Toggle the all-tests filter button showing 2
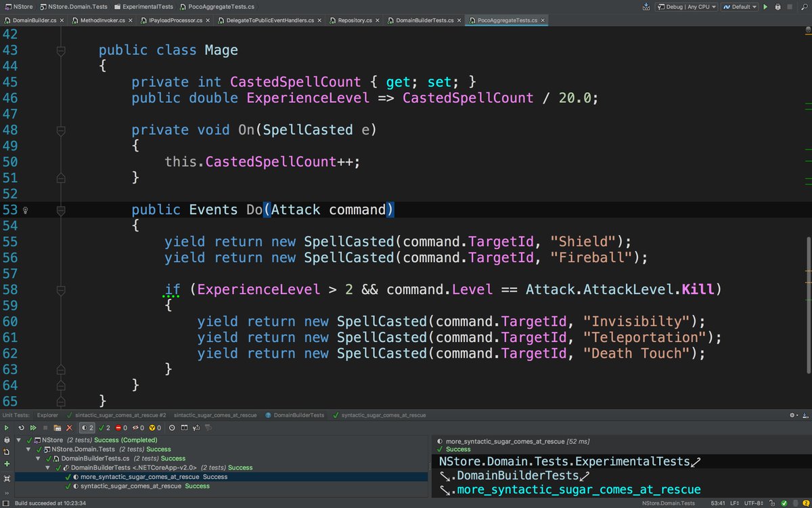 (x=87, y=428)
